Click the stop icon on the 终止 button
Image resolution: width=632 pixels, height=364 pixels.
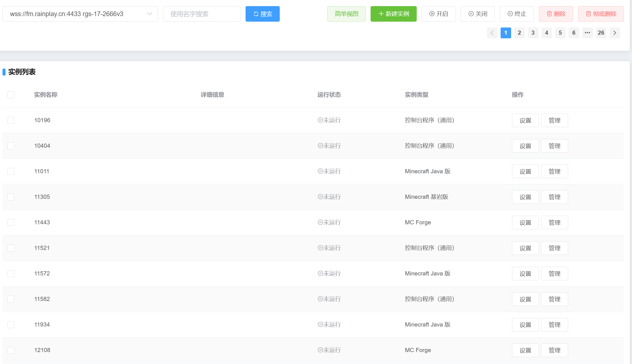[509, 14]
